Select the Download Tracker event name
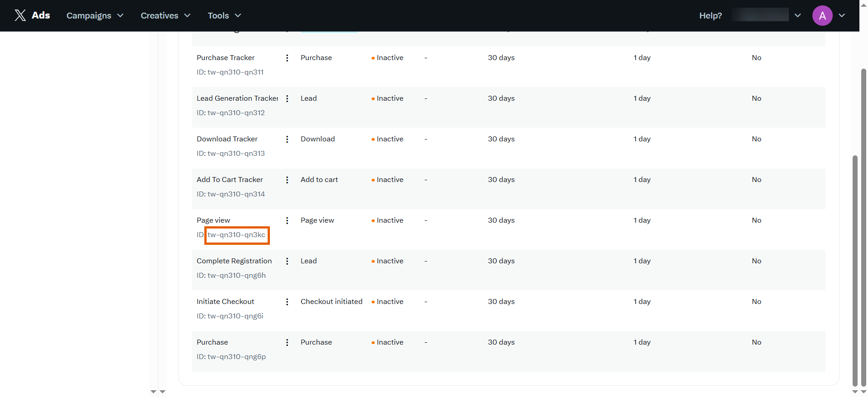The width and height of the screenshot is (868, 397). click(227, 139)
